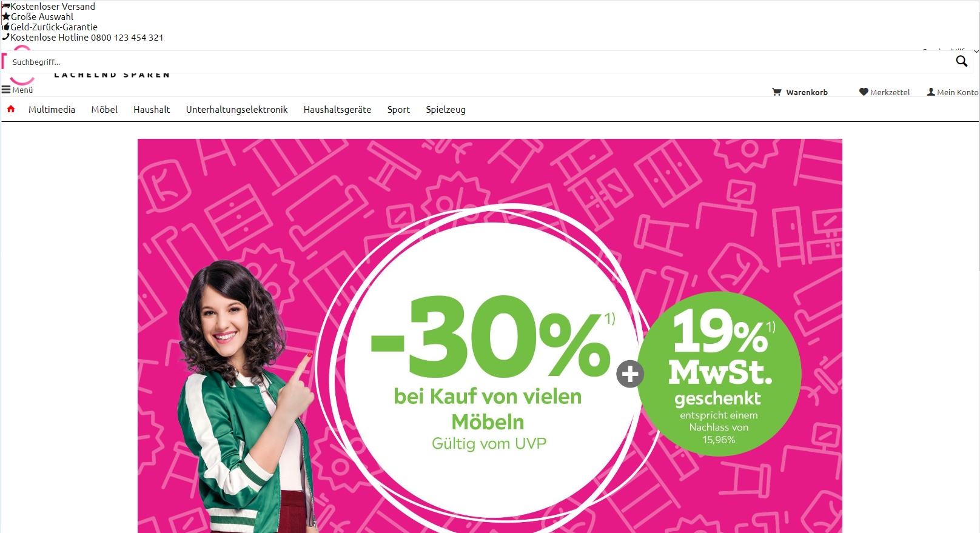
Task: Click the person icon for Mein Konto
Action: (x=931, y=92)
